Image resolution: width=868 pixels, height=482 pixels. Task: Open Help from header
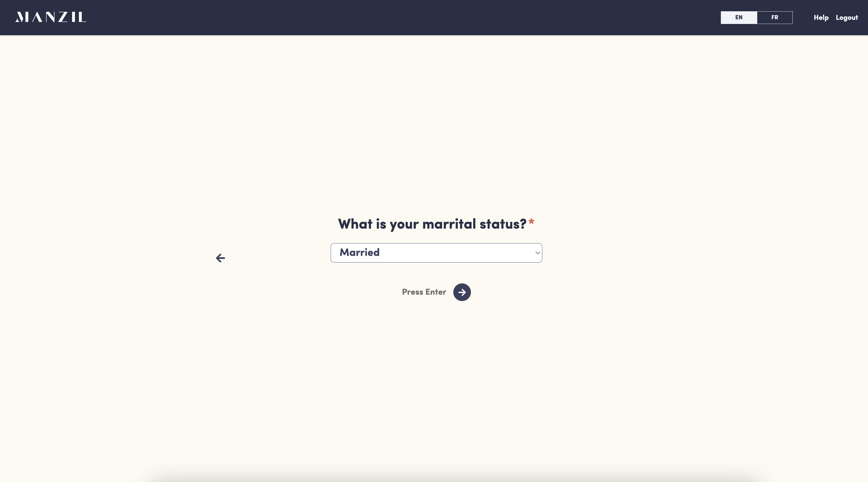[x=821, y=18]
